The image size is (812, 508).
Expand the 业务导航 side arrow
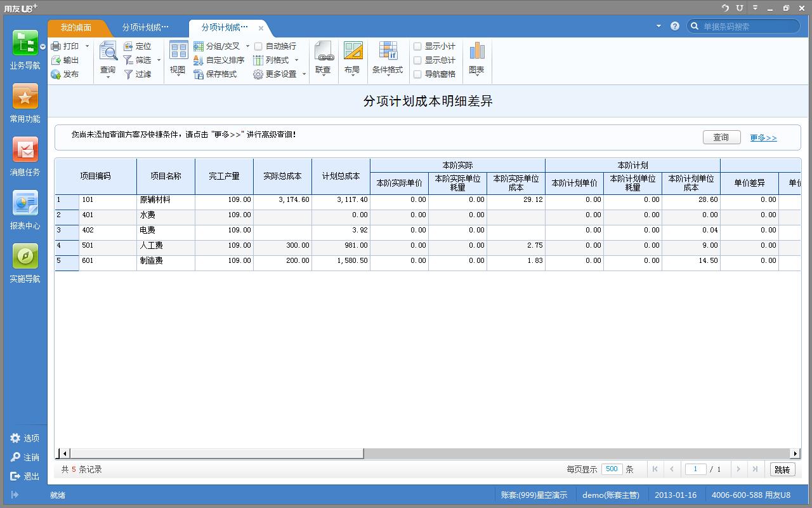pyautogui.click(x=43, y=47)
